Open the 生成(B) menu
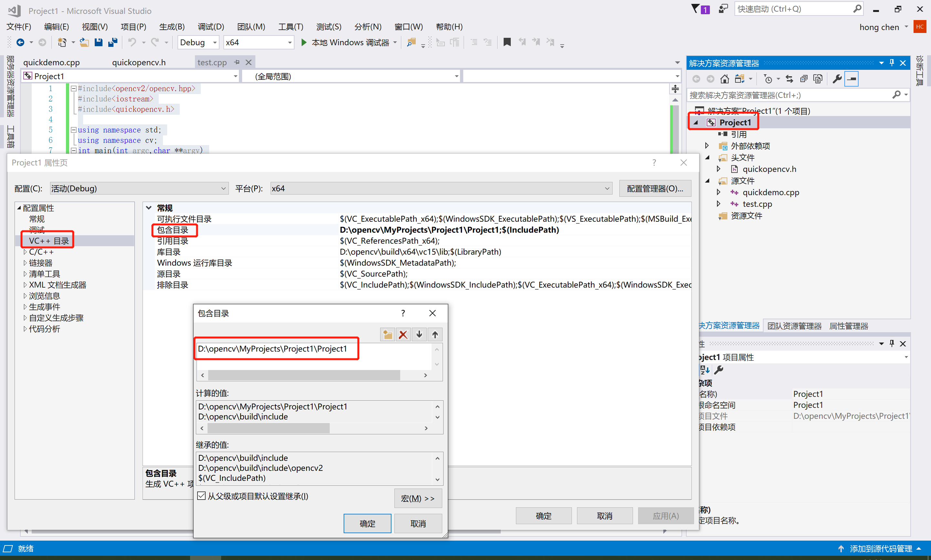This screenshot has width=931, height=560. coord(172,27)
